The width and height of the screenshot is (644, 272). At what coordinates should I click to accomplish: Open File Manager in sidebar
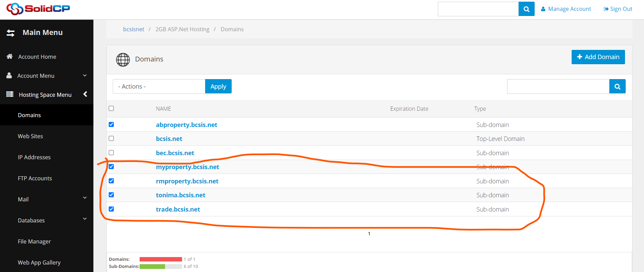[x=34, y=241]
